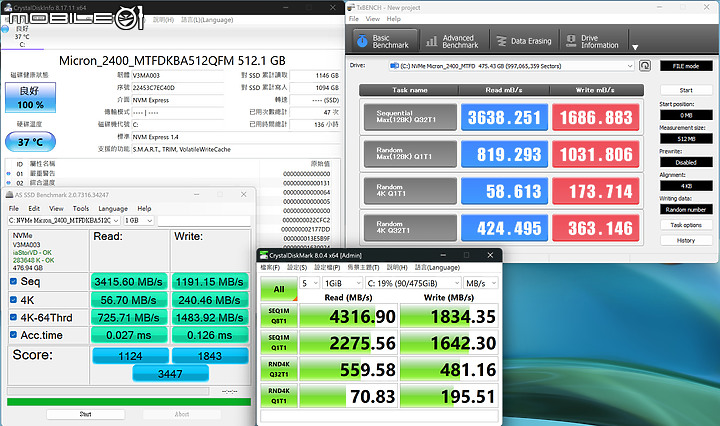Screen dimensions: 720x426
Task: Toggle the Seq test checkbox in AS SSD
Action: pyautogui.click(x=13, y=281)
